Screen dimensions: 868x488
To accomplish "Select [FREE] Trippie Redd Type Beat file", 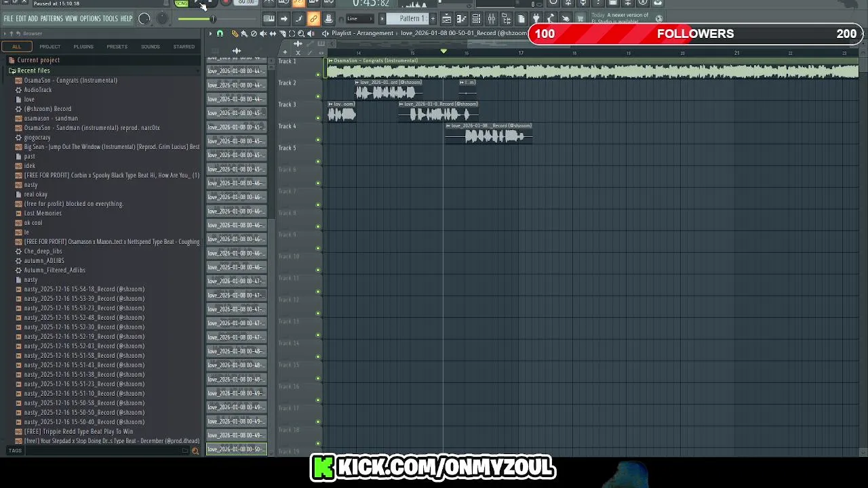I will click(x=78, y=432).
